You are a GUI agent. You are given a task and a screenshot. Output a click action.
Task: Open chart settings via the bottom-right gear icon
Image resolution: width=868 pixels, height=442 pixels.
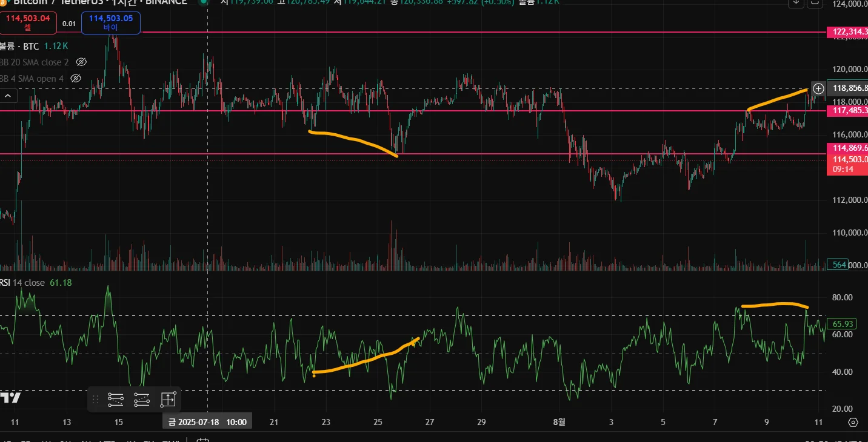pyautogui.click(x=853, y=423)
